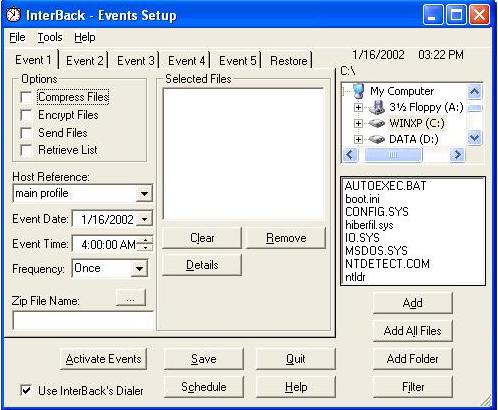The image size is (498, 410).
Task: Click the WINXP (C:) hard drive icon
Action: (377, 123)
